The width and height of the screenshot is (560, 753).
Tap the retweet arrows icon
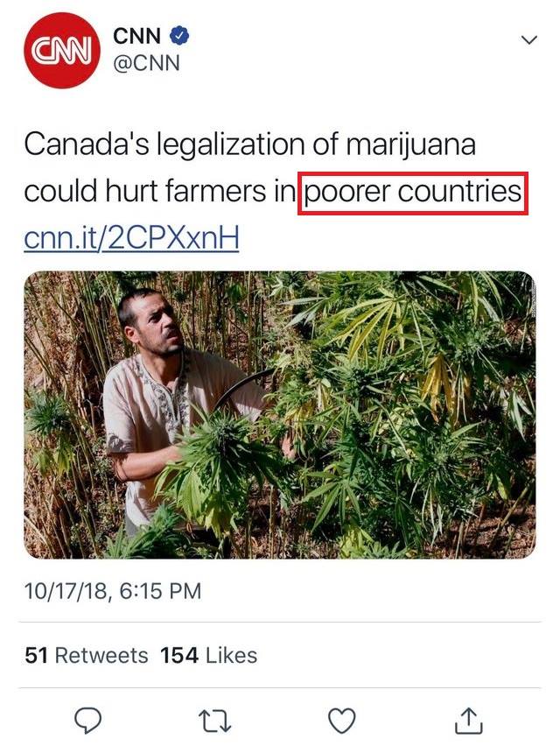pos(215,721)
